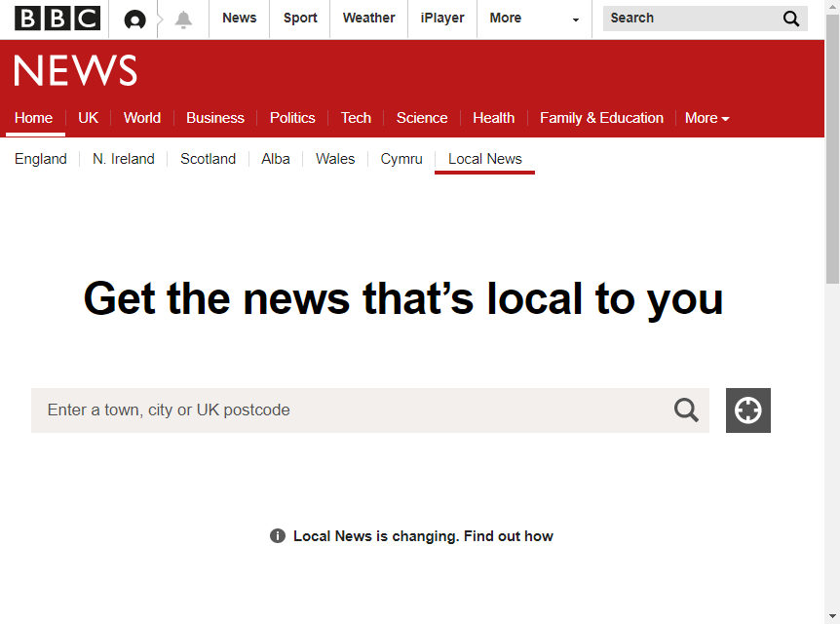Use my current location crosshair button
Screen dimensions: 840x624
pyautogui.click(x=748, y=410)
